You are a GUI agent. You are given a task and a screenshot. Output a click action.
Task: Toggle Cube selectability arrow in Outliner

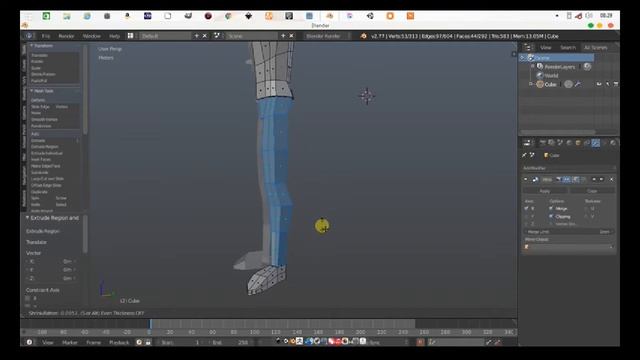(607, 84)
